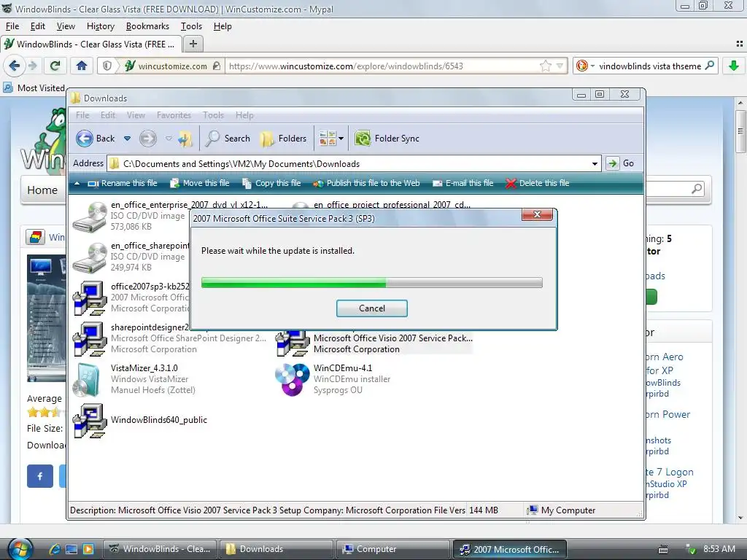Click the shield tracking protection icon
Viewport: 747px width, 560px height.
107,66
